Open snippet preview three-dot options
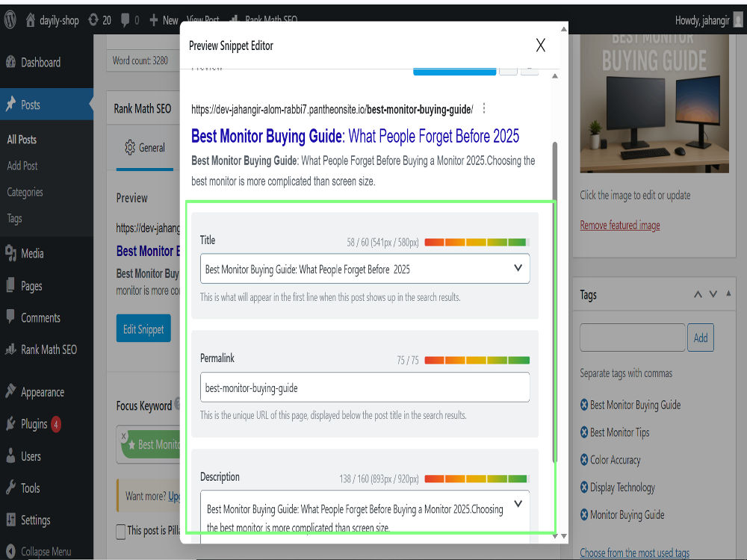Screen dimensions: 747x560 pyautogui.click(x=484, y=109)
